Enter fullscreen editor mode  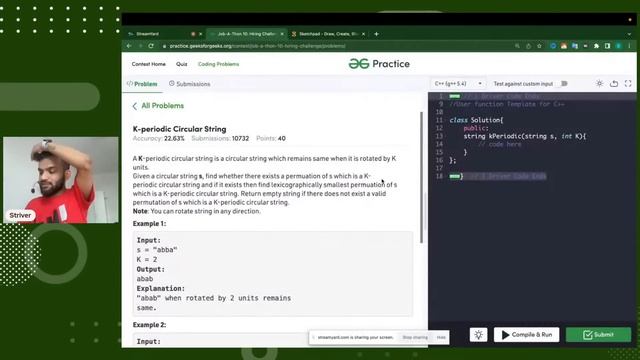click(x=628, y=84)
